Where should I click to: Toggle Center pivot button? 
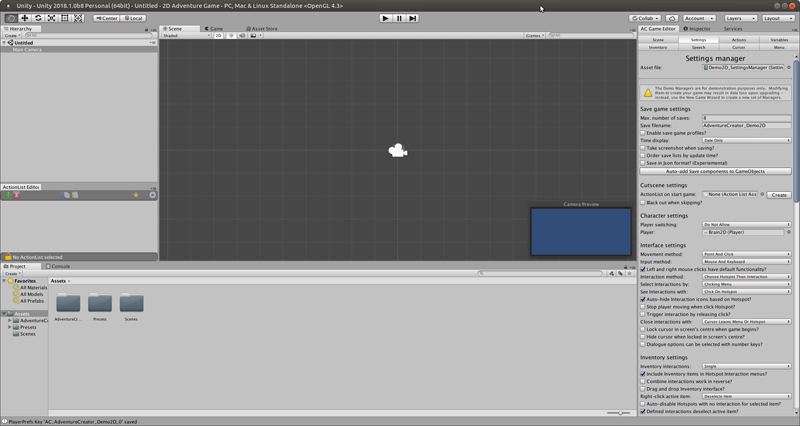(x=106, y=18)
